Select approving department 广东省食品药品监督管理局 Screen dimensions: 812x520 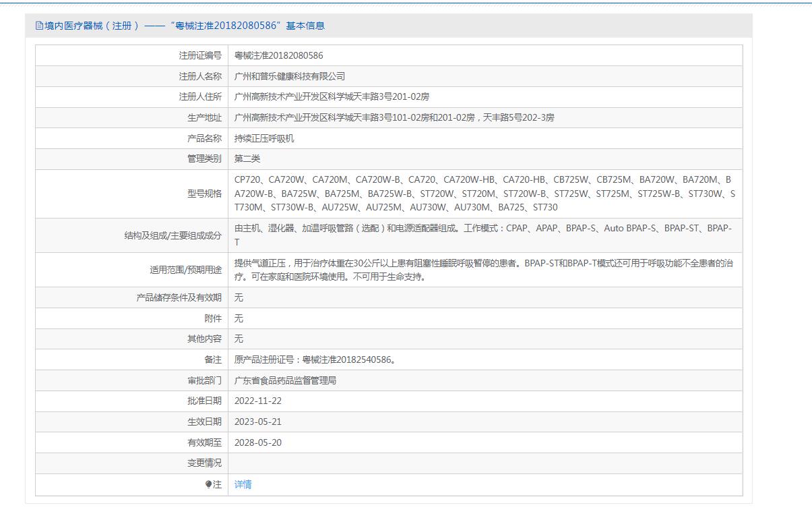285,380
